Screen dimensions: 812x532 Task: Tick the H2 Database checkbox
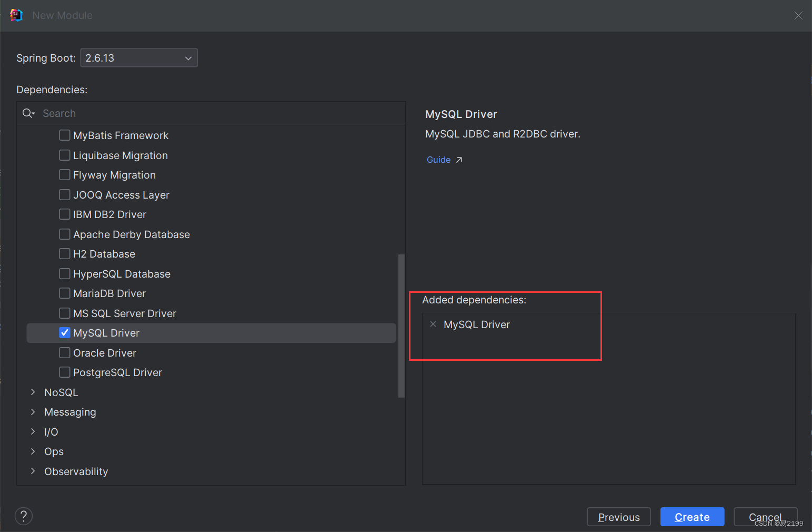[x=65, y=253]
